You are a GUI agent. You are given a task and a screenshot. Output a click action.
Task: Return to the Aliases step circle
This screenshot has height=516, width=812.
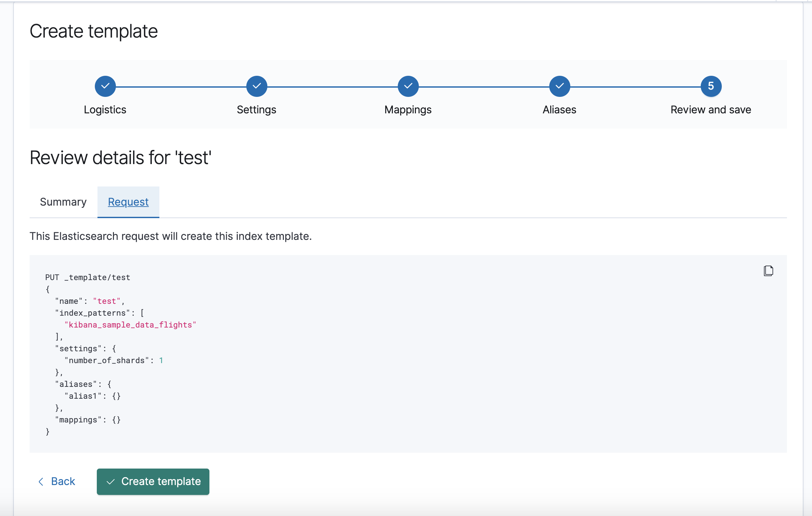click(x=559, y=86)
